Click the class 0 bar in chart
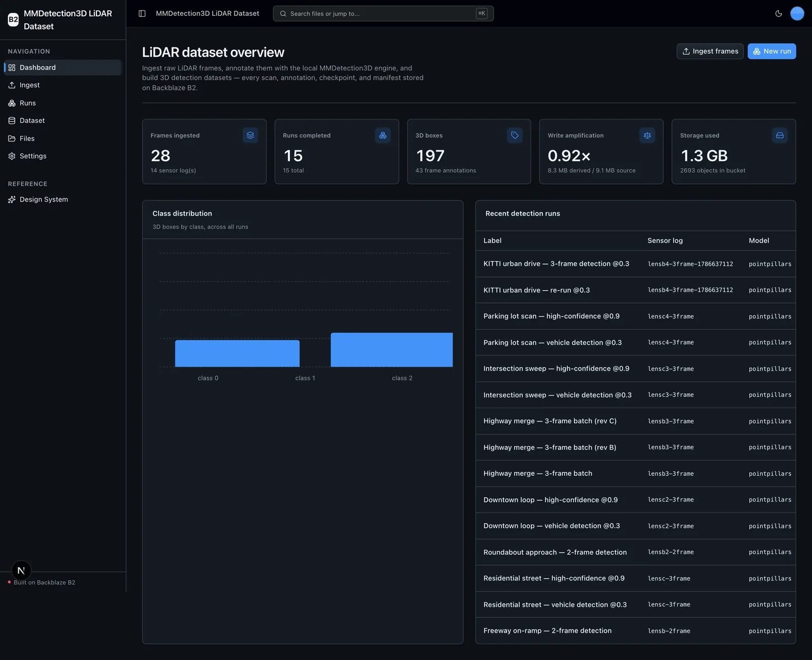Image resolution: width=812 pixels, height=660 pixels. [x=237, y=354]
